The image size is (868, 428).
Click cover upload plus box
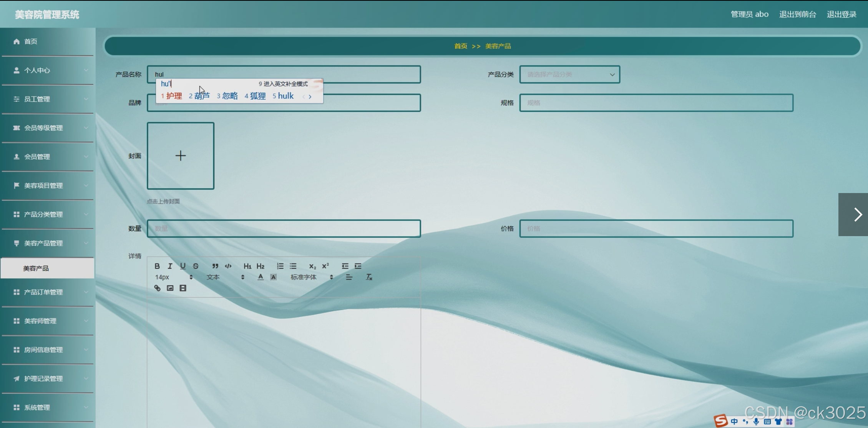181,156
